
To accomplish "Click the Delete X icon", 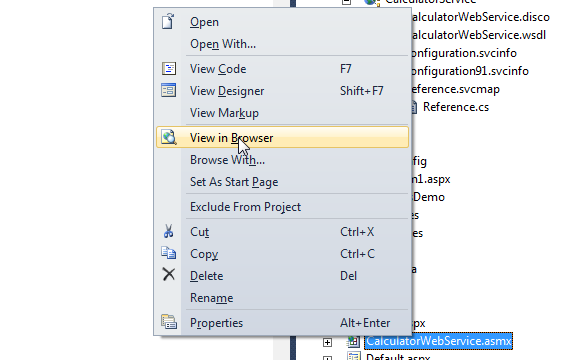I will pos(169,274).
